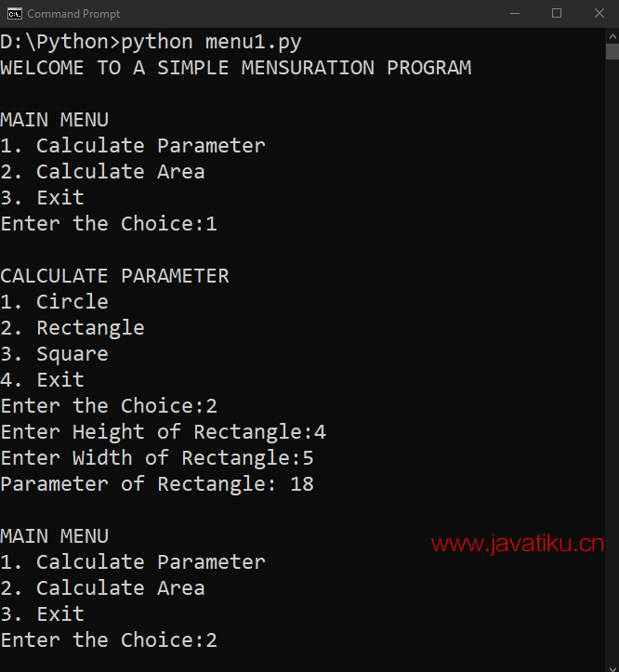This screenshot has height=672, width=619.
Task: Click the first MAIN MENU heading
Action: click(55, 120)
